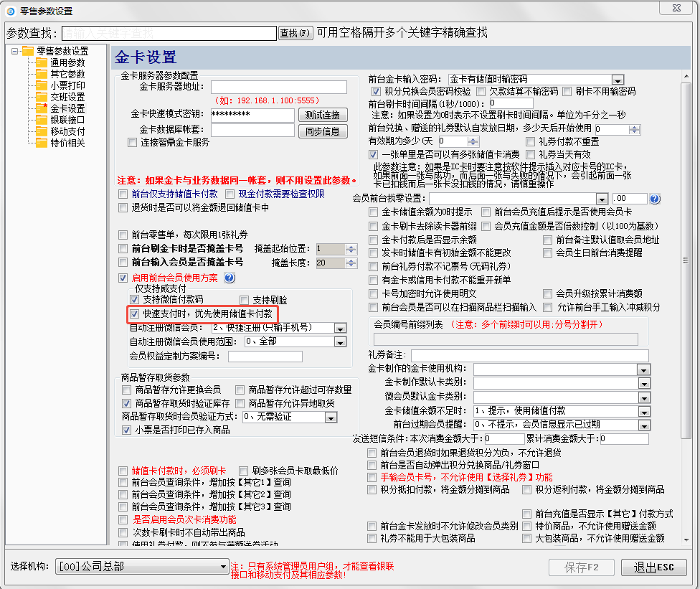The image size is (700, 589).
Task: Open the 金卡制作的金卡使用机构 dropdown
Action: [643, 369]
